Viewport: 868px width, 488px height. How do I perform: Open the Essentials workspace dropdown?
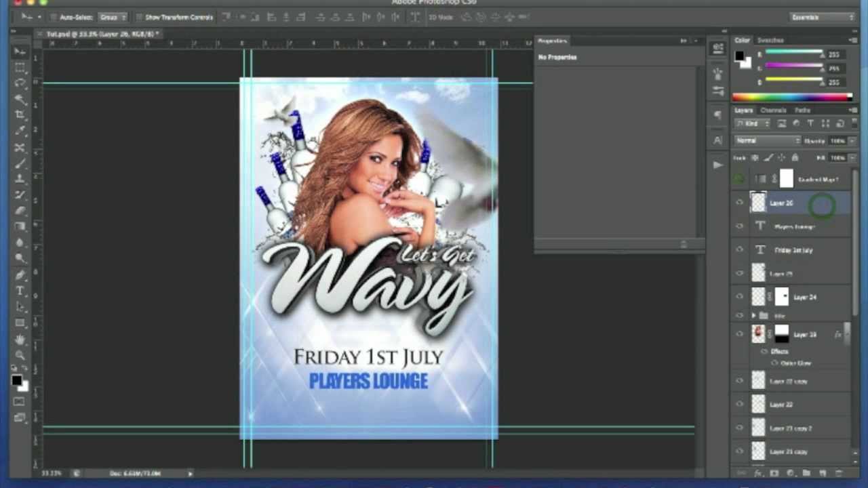[x=823, y=17]
